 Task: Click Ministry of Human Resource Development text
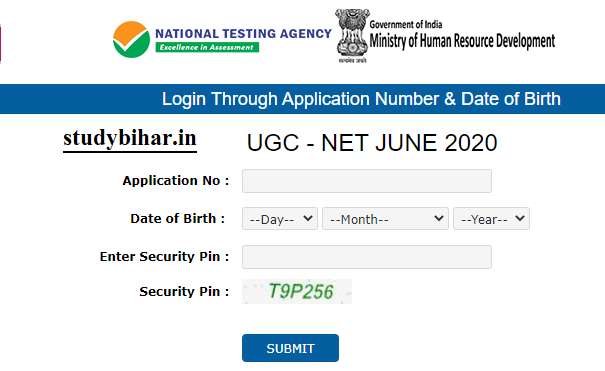(x=462, y=41)
